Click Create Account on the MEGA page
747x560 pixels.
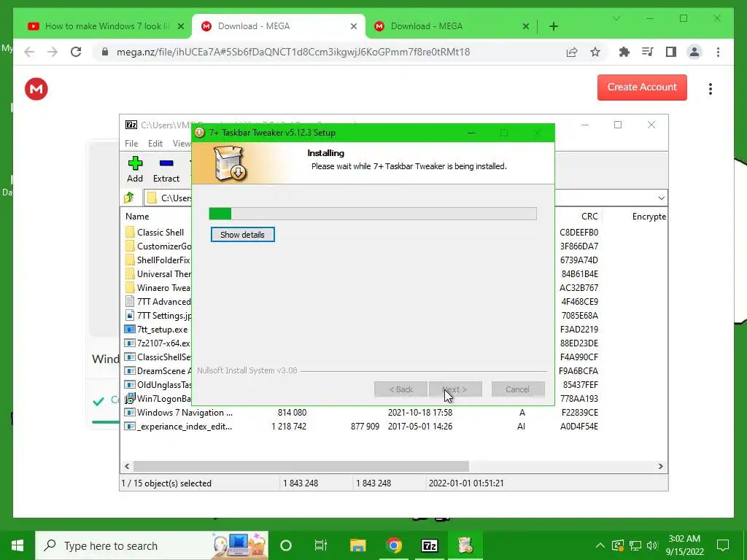pyautogui.click(x=642, y=87)
